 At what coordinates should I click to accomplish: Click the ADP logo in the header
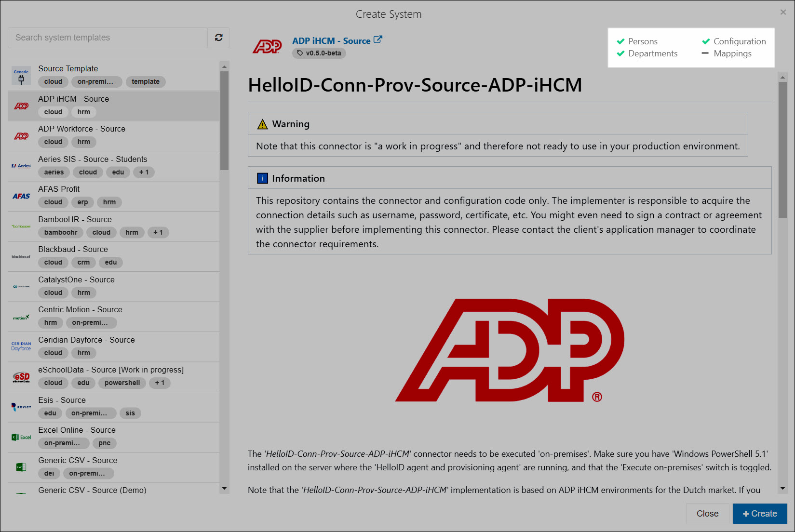coord(267,47)
